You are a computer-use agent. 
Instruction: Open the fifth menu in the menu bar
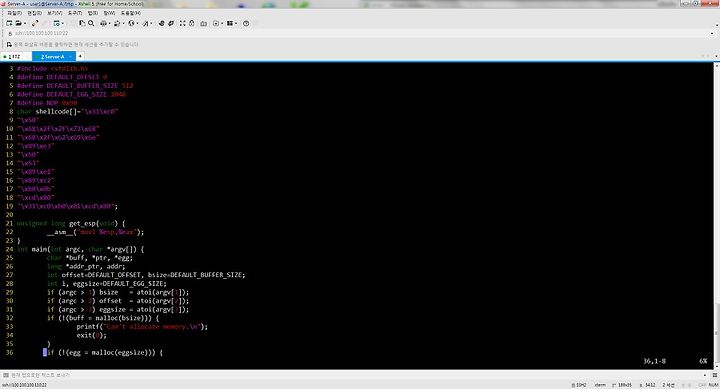(93, 13)
